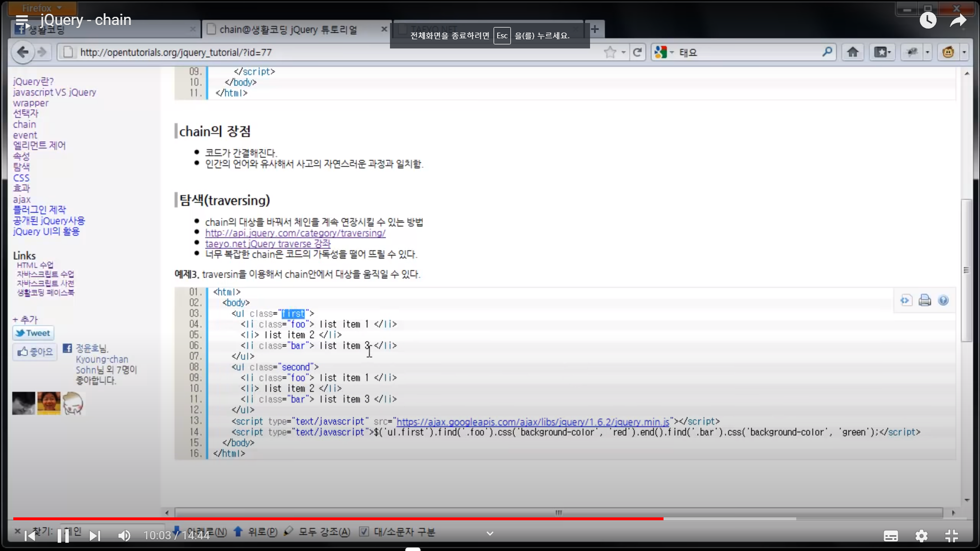The width and height of the screenshot is (980, 551).
Task: Click the Watch later clock icon
Action: 928,20
